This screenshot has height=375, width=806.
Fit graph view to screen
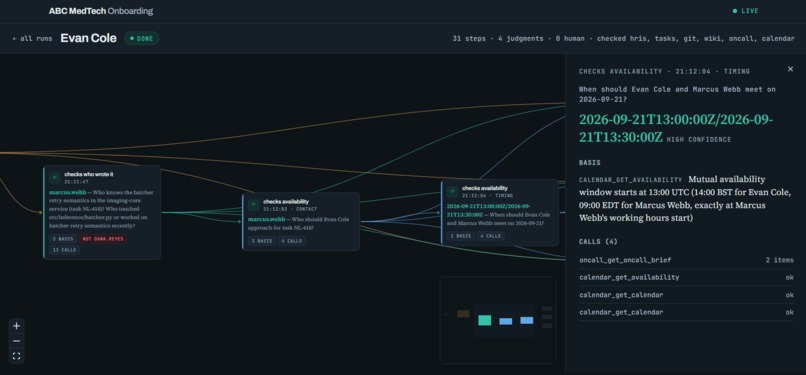click(16, 356)
